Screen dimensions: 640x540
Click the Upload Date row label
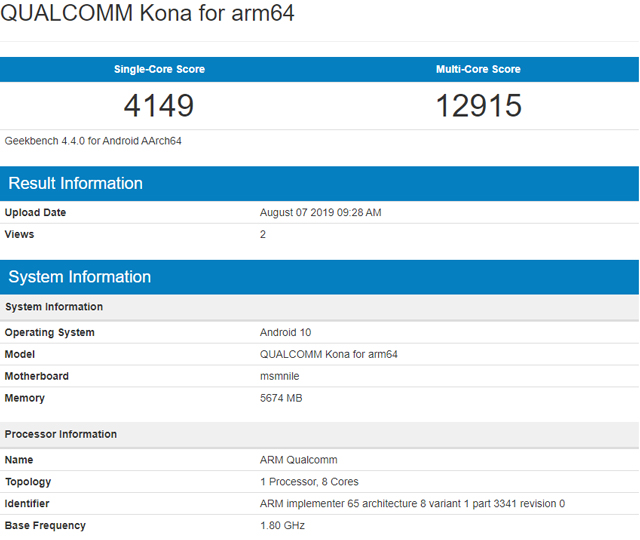click(x=35, y=212)
